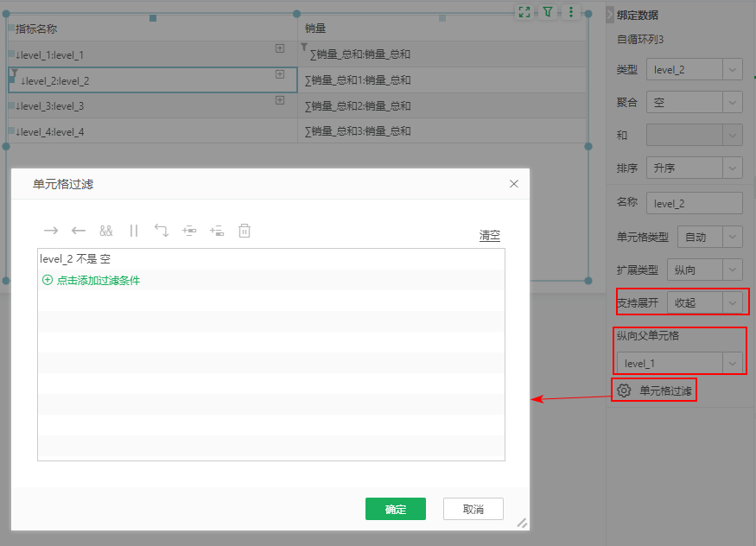Select the ∑销量_总和3:销量_总和 cell
Viewport: 756px width, 546px height.
coord(442,131)
